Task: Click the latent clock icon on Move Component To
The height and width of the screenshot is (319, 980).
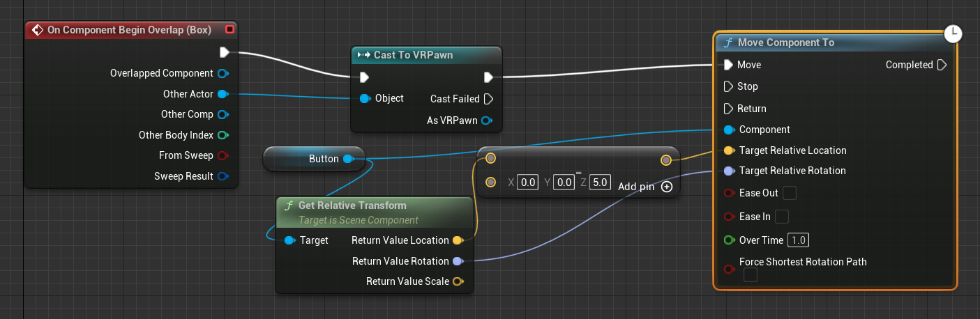Action: click(x=953, y=33)
